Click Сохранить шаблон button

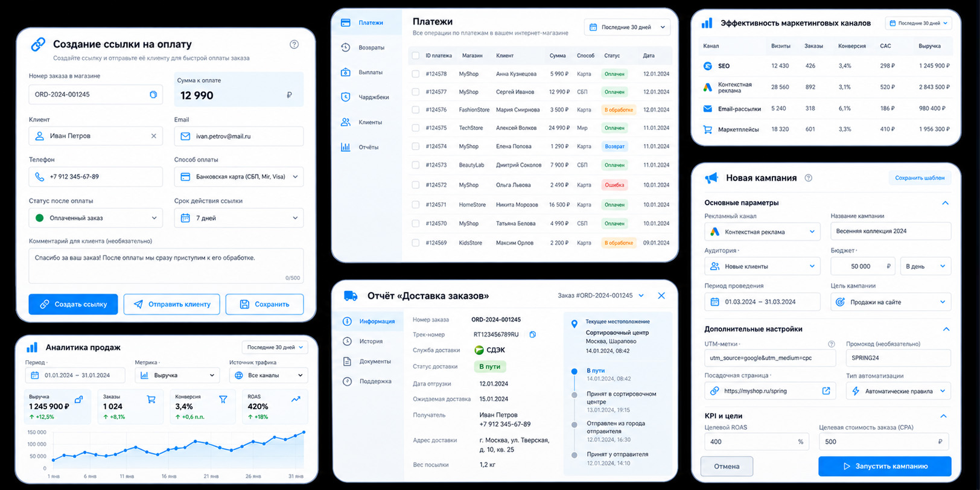coord(920,178)
